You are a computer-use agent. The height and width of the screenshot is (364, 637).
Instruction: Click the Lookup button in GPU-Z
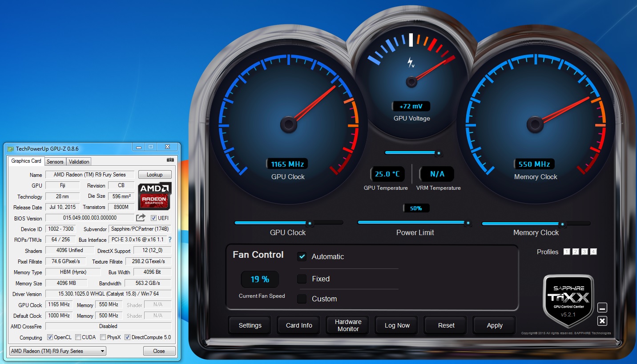click(x=155, y=175)
